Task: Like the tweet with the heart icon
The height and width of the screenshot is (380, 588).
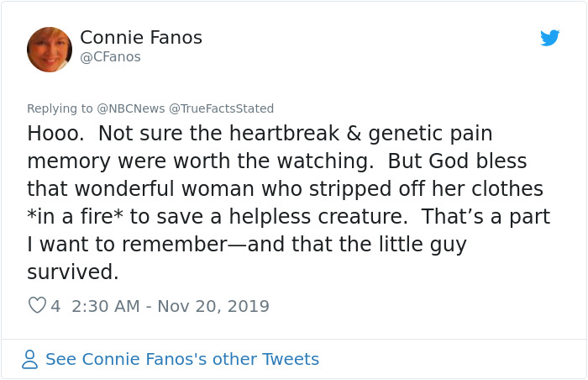Action: click(x=37, y=306)
